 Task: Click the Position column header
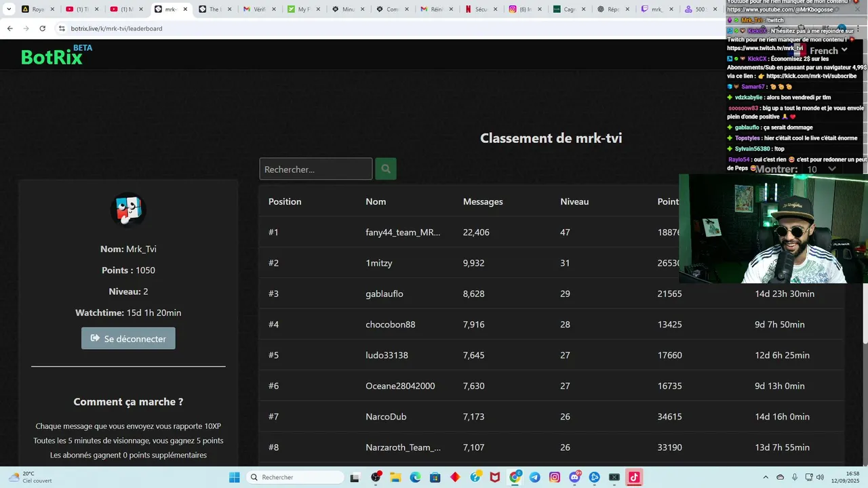[x=285, y=201]
